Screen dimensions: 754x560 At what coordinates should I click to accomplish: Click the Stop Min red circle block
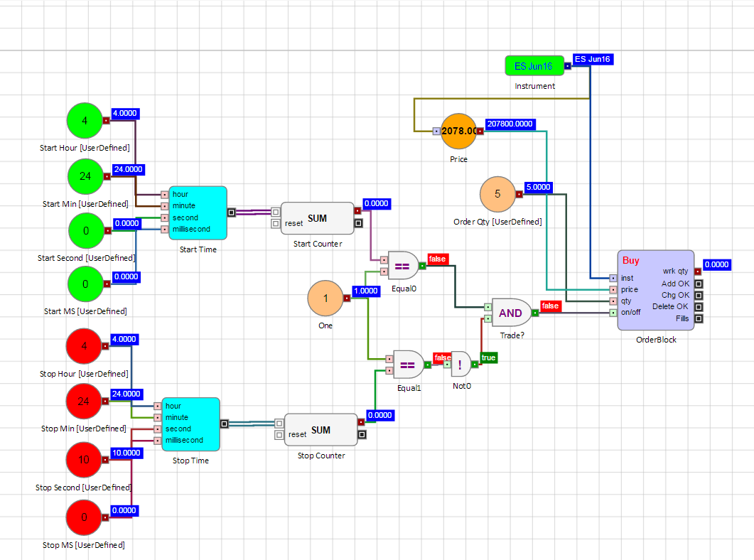click(x=84, y=402)
